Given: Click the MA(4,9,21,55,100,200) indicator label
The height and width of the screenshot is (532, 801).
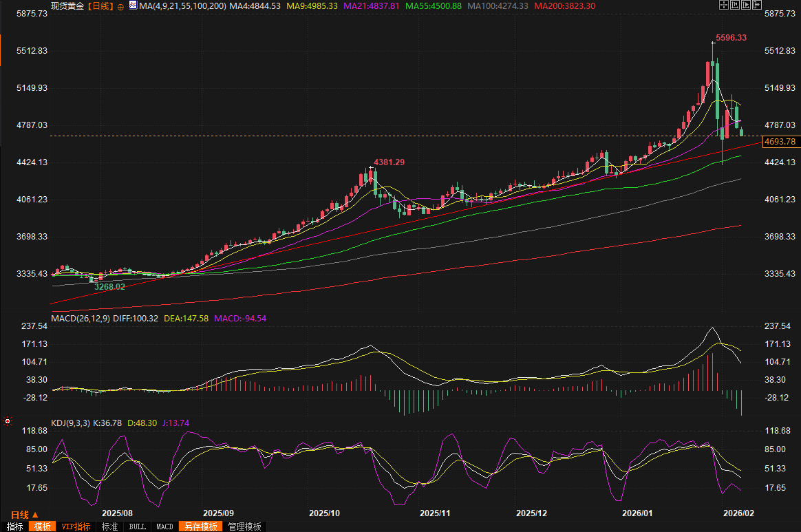Looking at the screenshot, I should coord(181,6).
